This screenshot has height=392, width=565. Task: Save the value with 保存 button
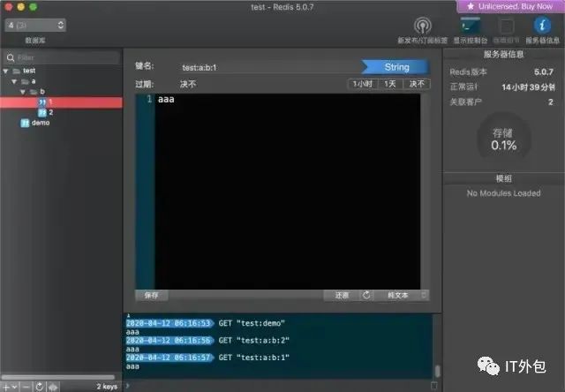151,296
